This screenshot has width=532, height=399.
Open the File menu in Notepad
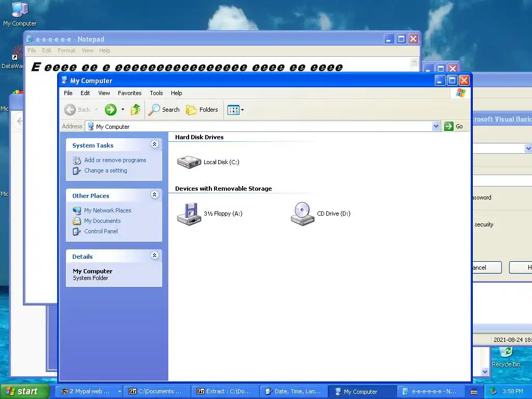coord(32,50)
